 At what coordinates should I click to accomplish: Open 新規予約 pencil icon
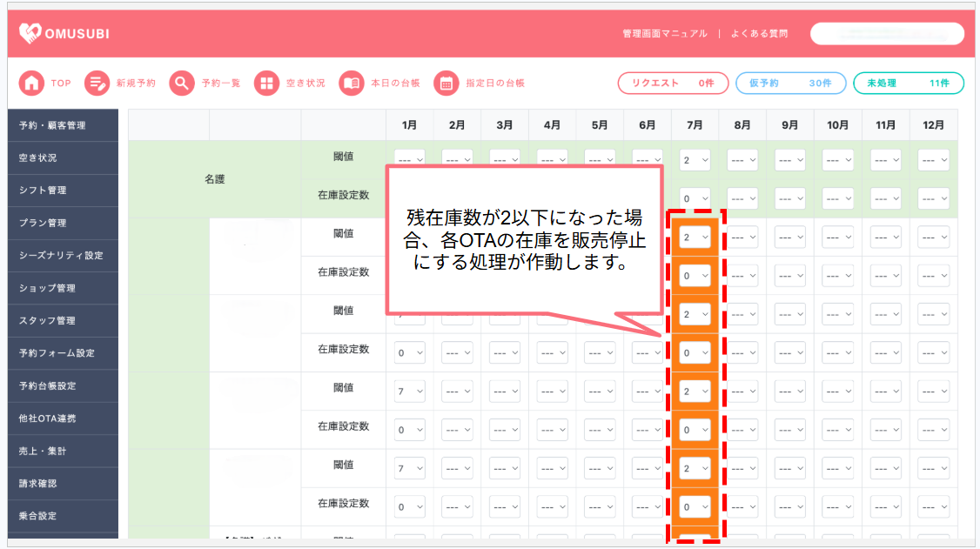point(97,83)
